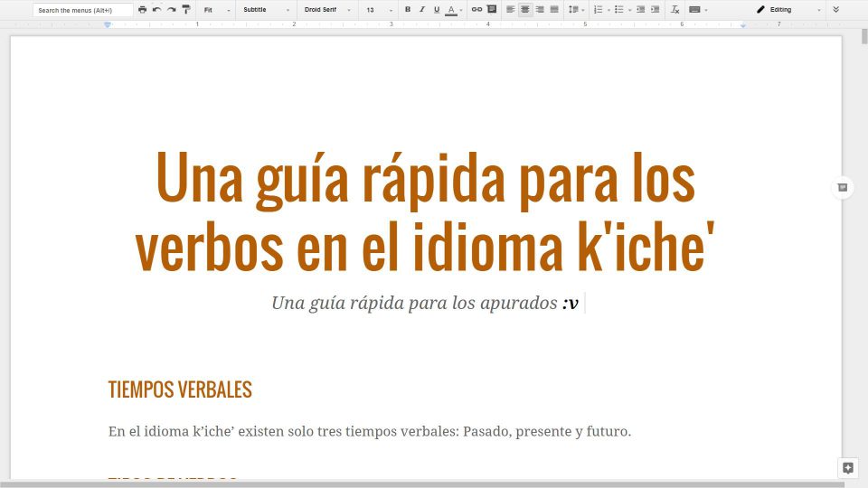Click the print icon
This screenshot has width=868, height=488.
[x=142, y=10]
